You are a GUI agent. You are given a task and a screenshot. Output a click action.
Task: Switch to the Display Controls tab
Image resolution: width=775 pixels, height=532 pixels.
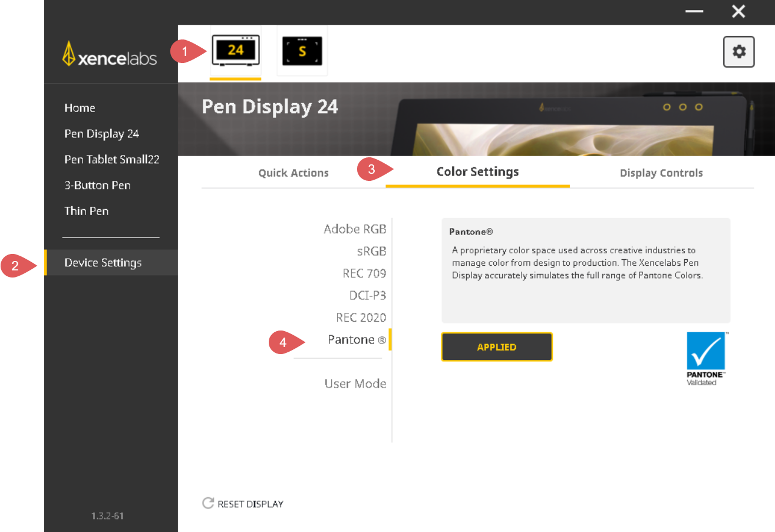(661, 173)
